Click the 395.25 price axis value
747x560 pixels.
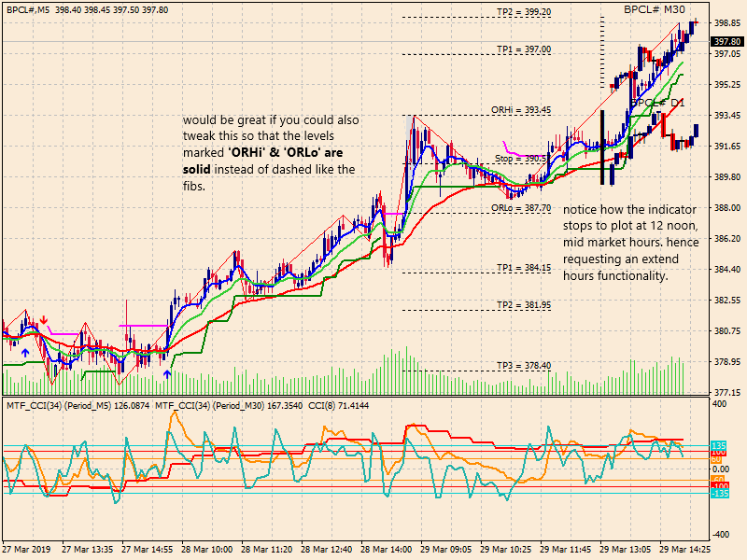727,84
